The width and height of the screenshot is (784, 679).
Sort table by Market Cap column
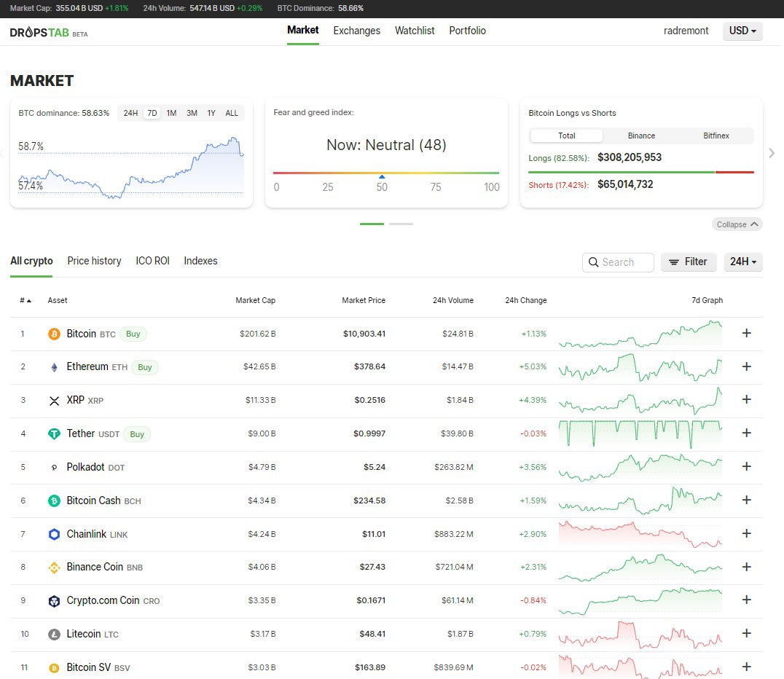(x=256, y=300)
